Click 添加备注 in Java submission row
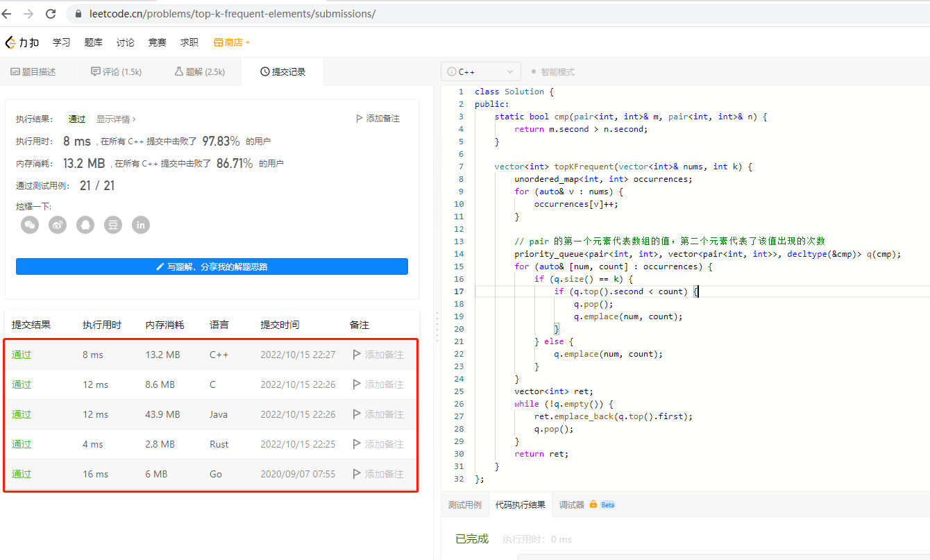 click(x=378, y=414)
